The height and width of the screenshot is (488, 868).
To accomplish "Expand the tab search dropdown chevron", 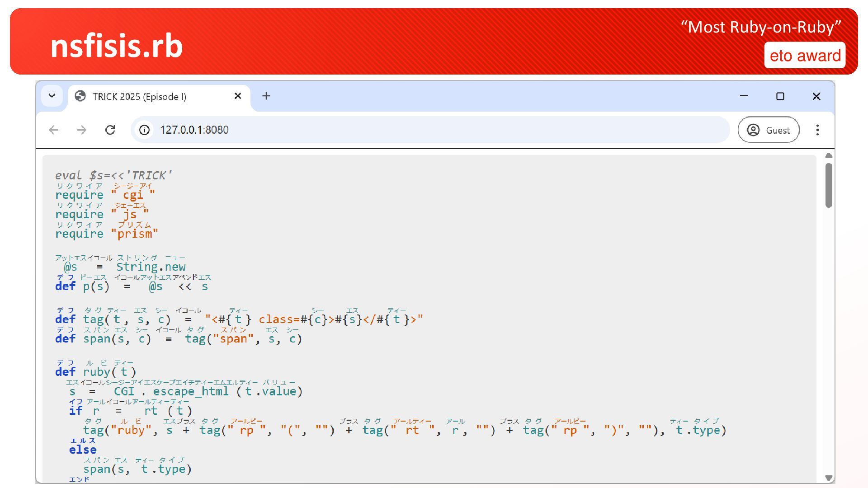I will [52, 96].
